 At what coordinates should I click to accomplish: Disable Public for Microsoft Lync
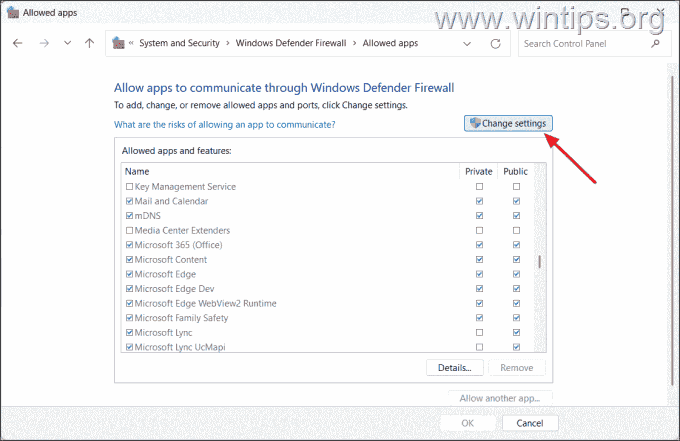click(516, 333)
